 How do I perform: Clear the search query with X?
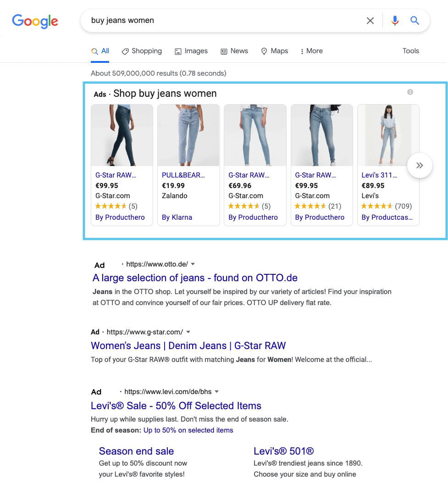point(370,21)
